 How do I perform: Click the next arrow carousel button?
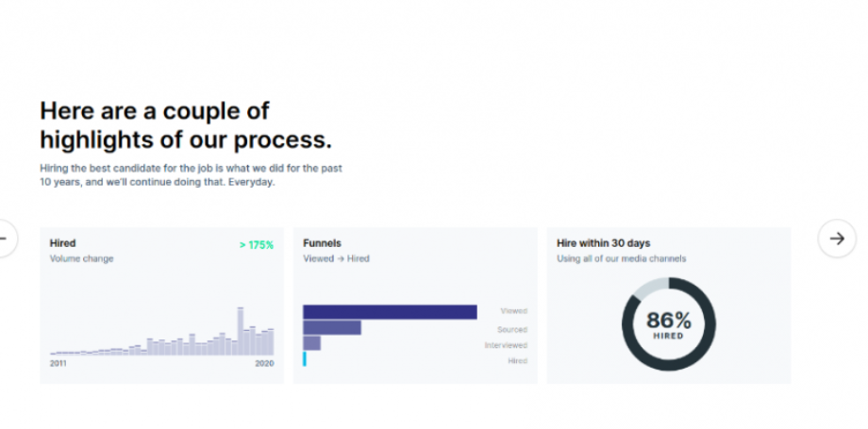coord(837,239)
